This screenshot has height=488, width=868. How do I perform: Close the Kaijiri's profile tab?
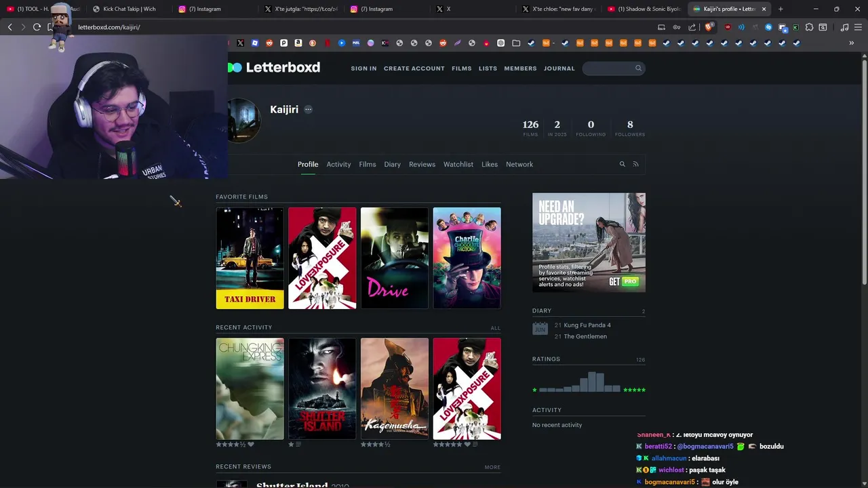point(764,9)
